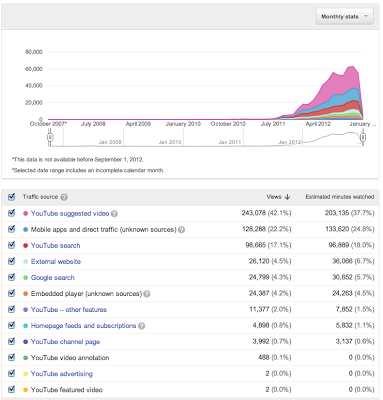The width and height of the screenshot is (383, 400).
Task: Open the YouTube search link
Action: click(x=56, y=246)
